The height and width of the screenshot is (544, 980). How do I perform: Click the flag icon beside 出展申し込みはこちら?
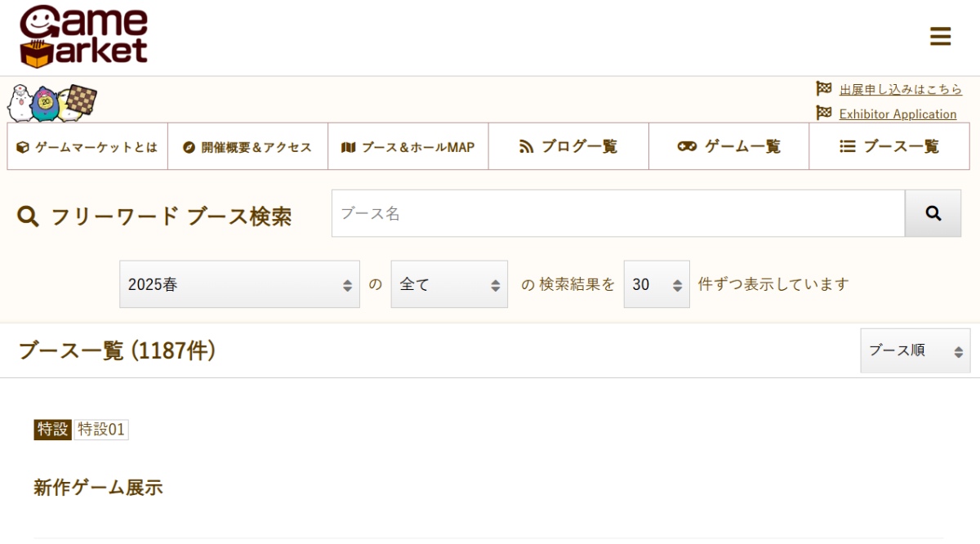(x=823, y=88)
